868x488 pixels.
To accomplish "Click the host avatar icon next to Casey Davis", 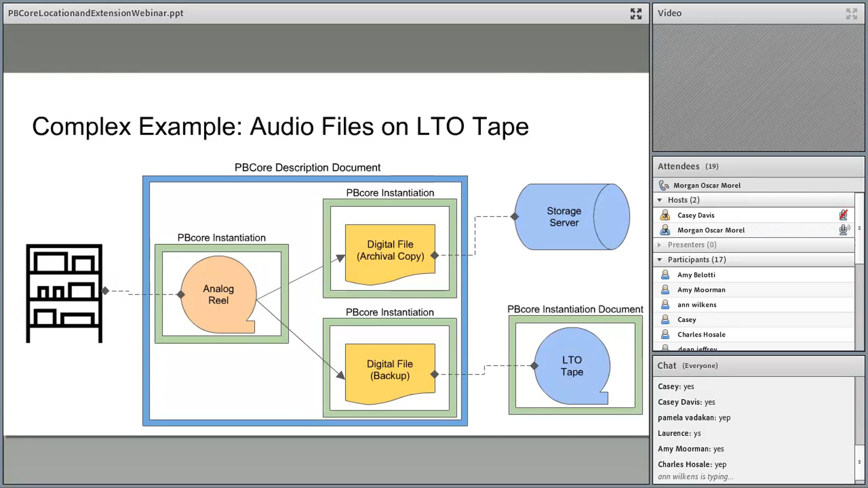I will click(x=665, y=215).
